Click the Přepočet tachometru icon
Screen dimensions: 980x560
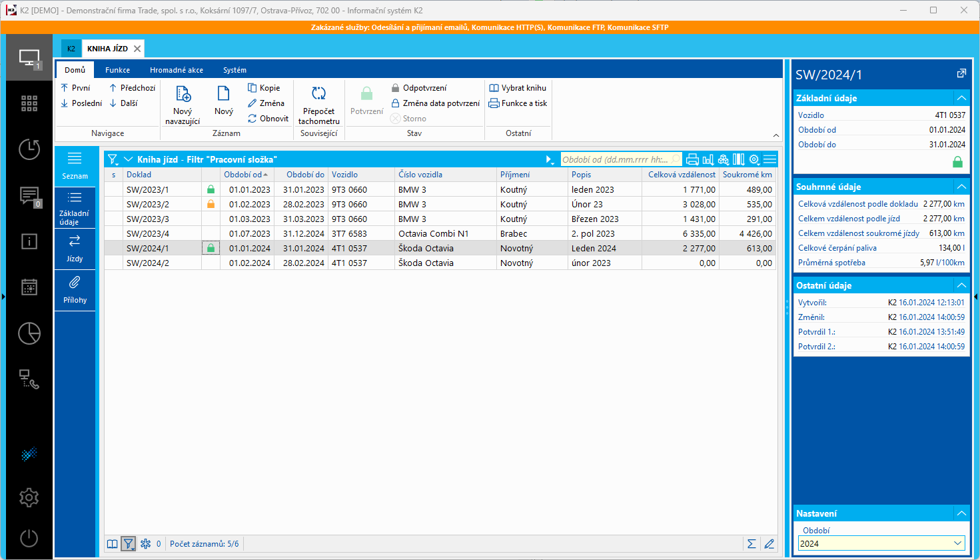[x=318, y=94]
